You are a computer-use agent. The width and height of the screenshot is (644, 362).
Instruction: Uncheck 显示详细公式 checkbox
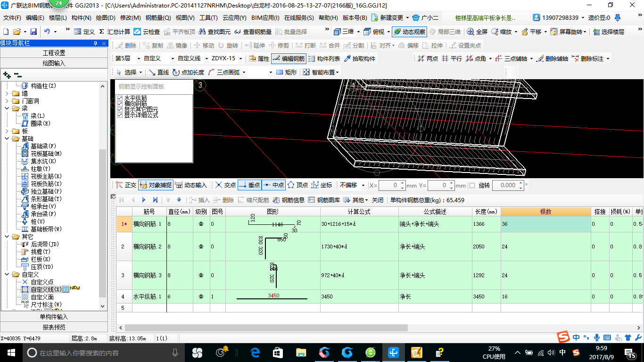point(120,115)
